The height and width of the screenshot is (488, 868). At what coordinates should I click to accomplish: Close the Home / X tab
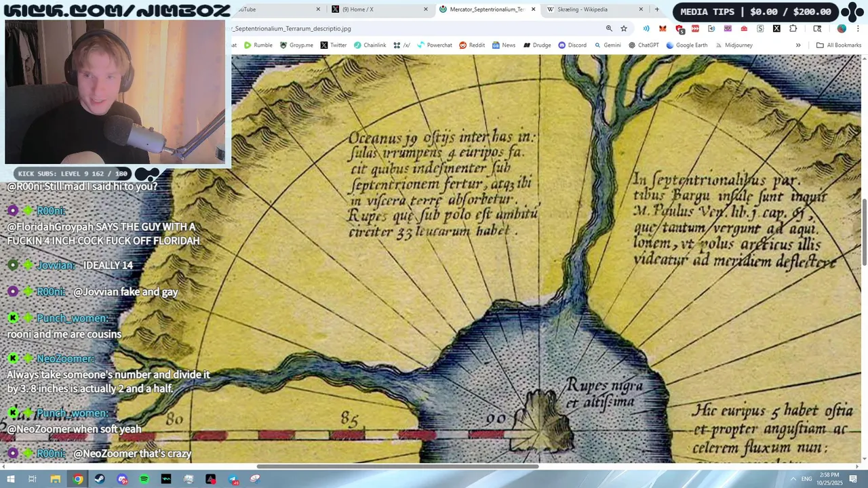point(426,9)
